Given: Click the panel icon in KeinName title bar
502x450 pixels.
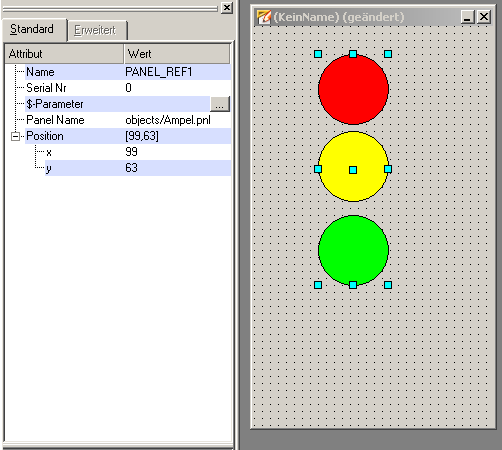Looking at the screenshot, I should (x=264, y=17).
